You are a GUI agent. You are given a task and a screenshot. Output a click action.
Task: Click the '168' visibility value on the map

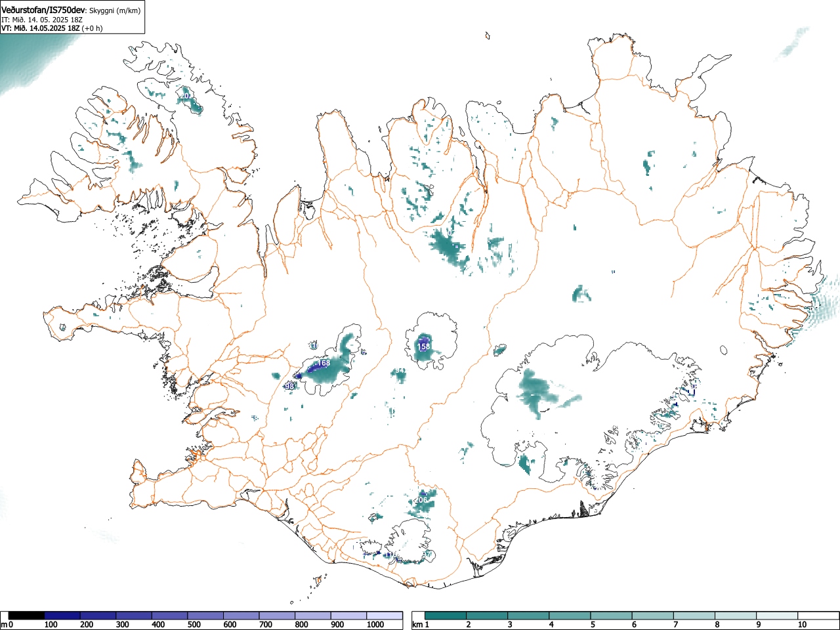click(324, 363)
